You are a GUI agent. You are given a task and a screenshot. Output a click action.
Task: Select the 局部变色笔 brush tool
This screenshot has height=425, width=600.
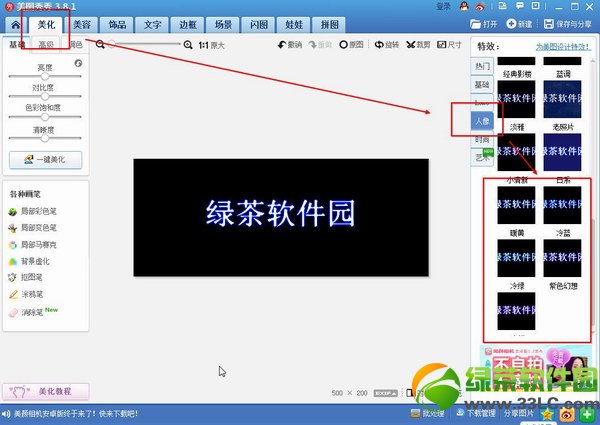click(x=33, y=228)
